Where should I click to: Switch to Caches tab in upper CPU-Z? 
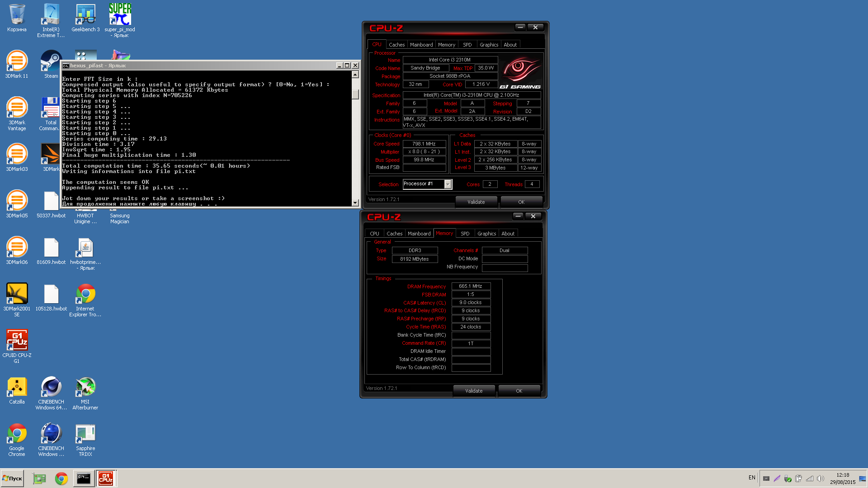point(396,45)
